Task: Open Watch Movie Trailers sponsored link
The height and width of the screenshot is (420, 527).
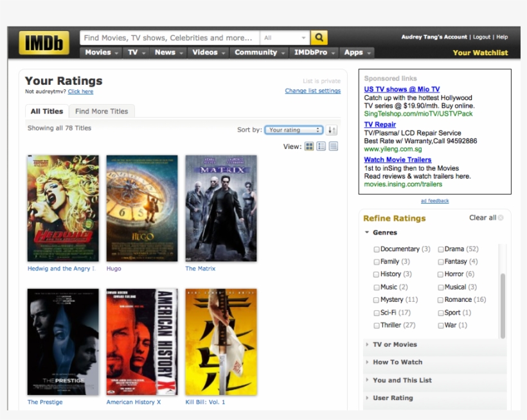Action: tap(398, 160)
